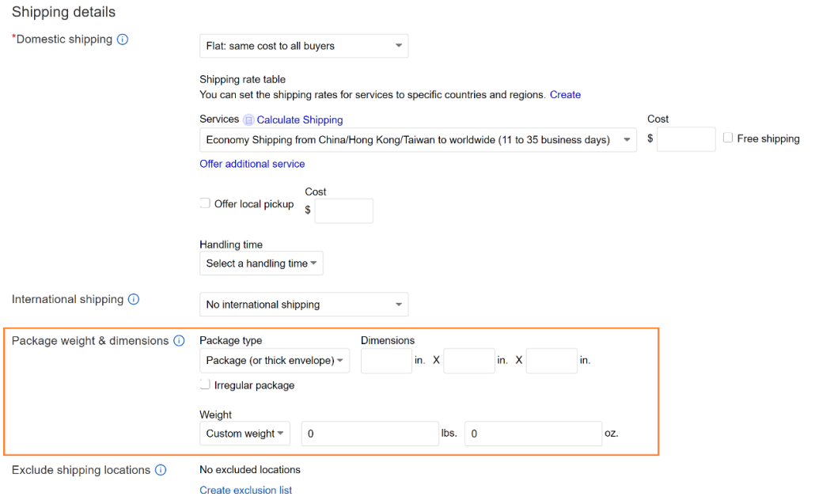Expand the No international shipping dropdown
Screen dimensions: 815x504
pyautogui.click(x=303, y=305)
